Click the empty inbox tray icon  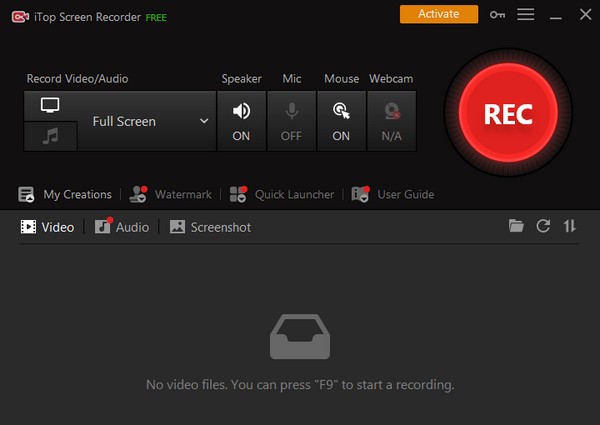[x=300, y=336]
